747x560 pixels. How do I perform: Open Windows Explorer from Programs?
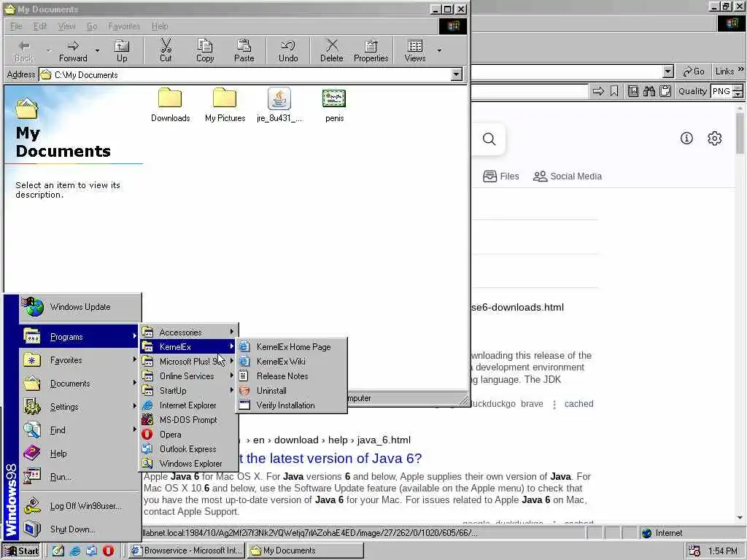[x=189, y=463]
